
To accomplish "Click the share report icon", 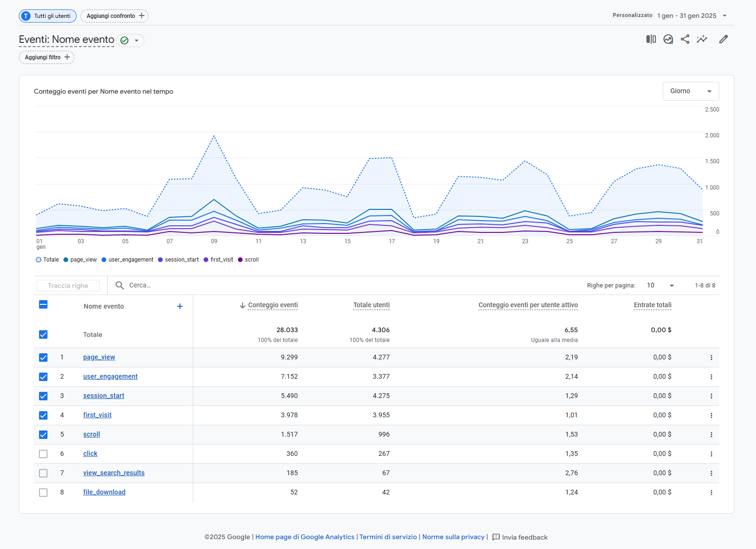I will pyautogui.click(x=685, y=39).
